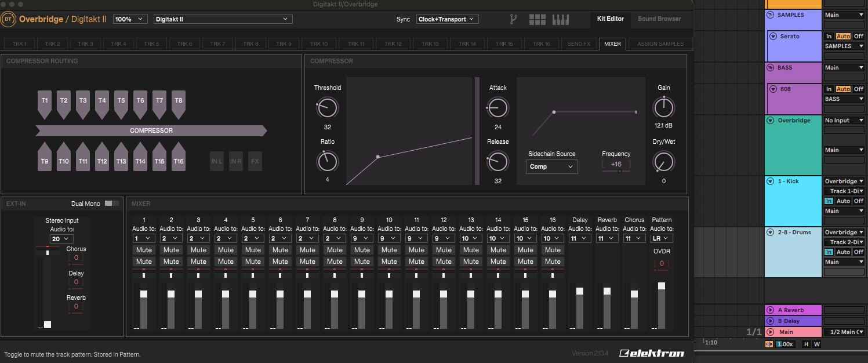Screen dimensions: 868x363
Task: Open the routing branch icon in header
Action: pos(513,19)
